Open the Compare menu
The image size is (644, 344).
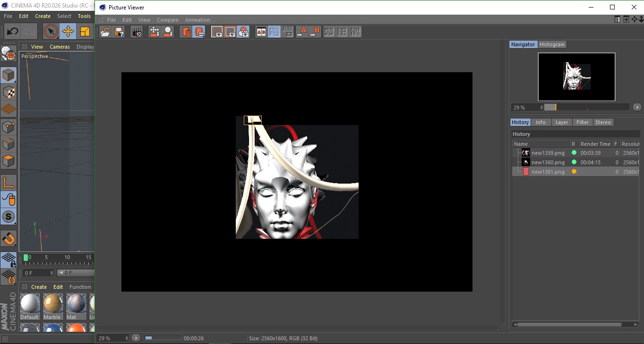168,20
